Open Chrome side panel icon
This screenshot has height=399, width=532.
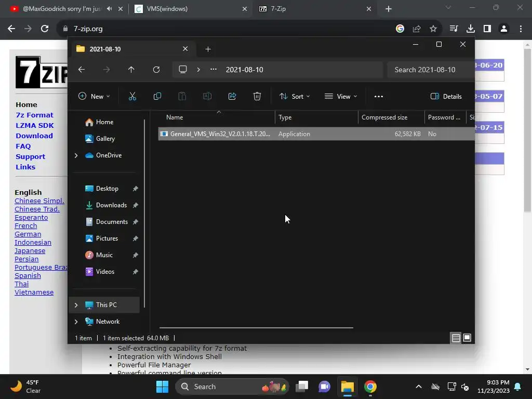click(x=487, y=29)
